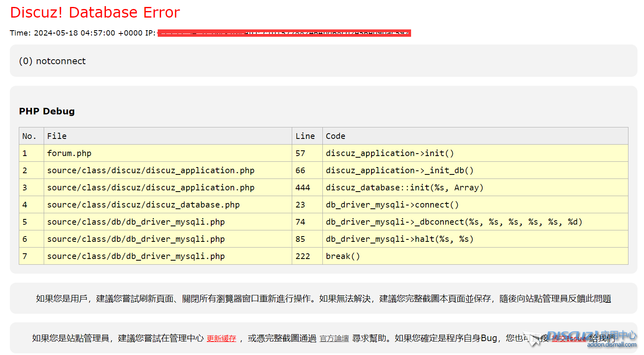Click the timestamp '2024-05-18 04:57:00 +0000'

tap(88, 33)
